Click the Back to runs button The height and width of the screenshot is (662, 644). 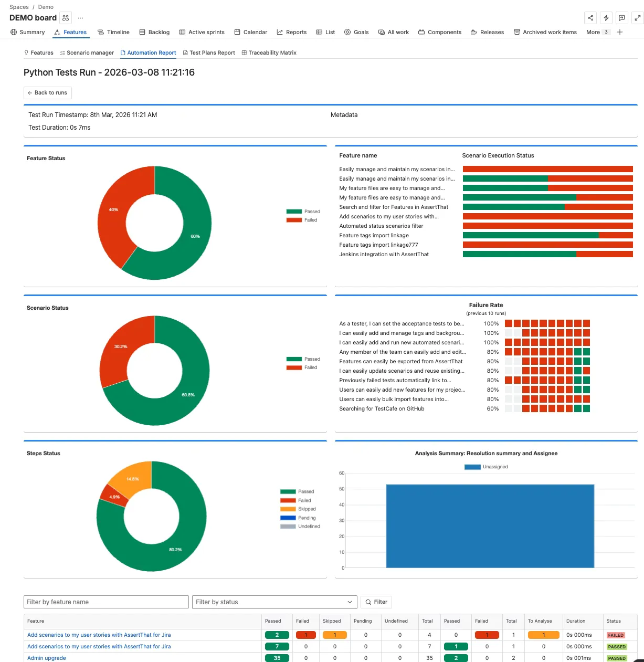pyautogui.click(x=47, y=93)
